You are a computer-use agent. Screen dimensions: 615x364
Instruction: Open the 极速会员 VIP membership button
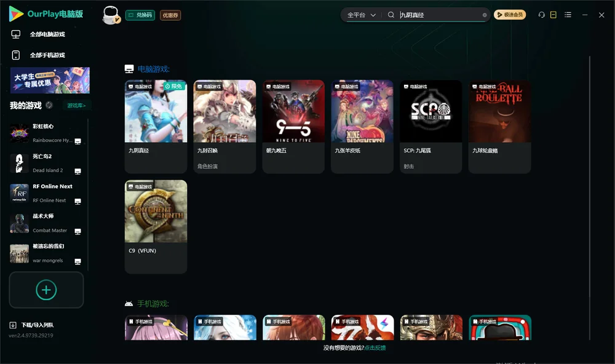[509, 15]
